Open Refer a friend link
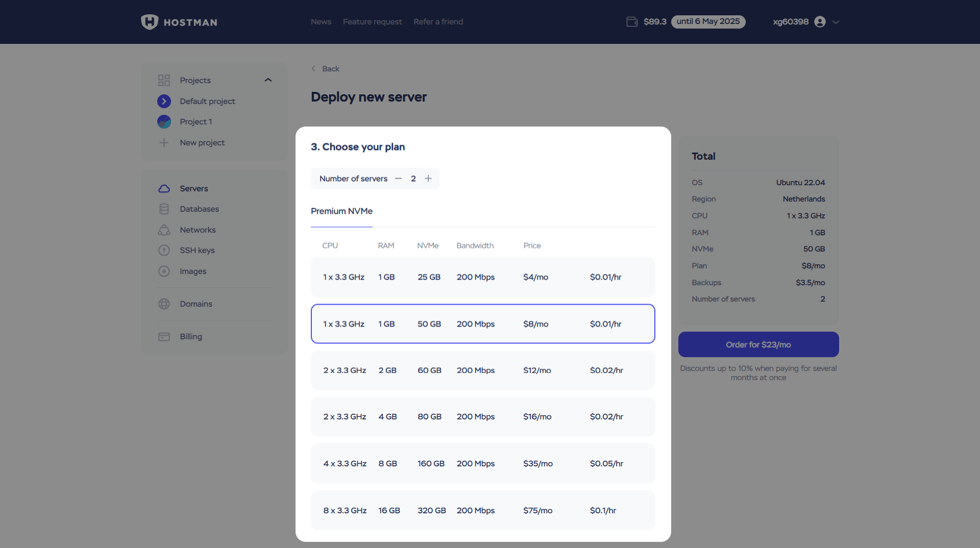This screenshot has width=980, height=548. [438, 21]
